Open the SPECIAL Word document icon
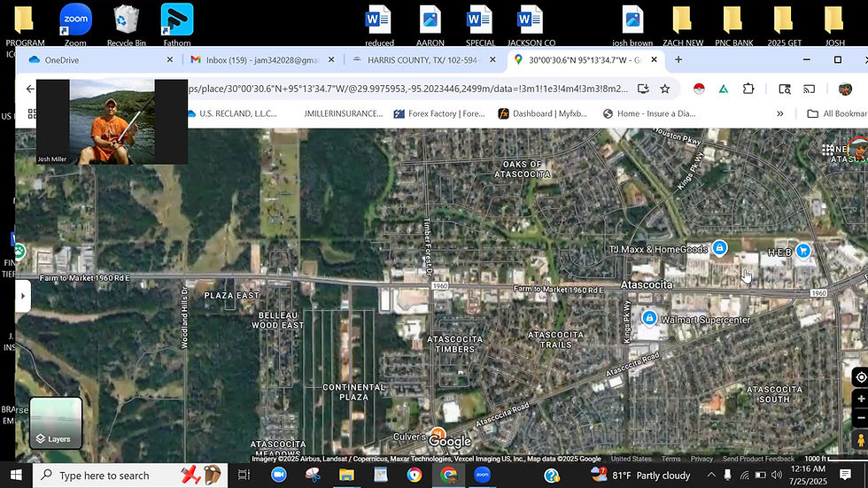The image size is (868, 488). pos(480,25)
